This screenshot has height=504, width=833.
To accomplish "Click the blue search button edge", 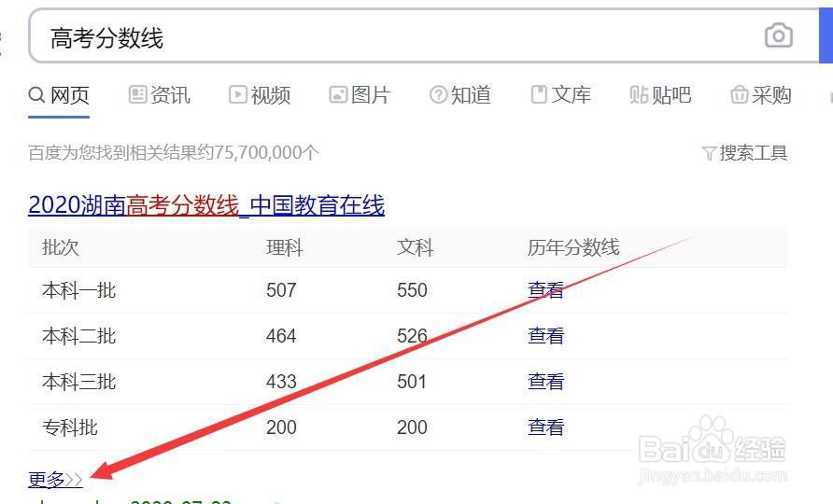I will pyautogui.click(x=826, y=36).
